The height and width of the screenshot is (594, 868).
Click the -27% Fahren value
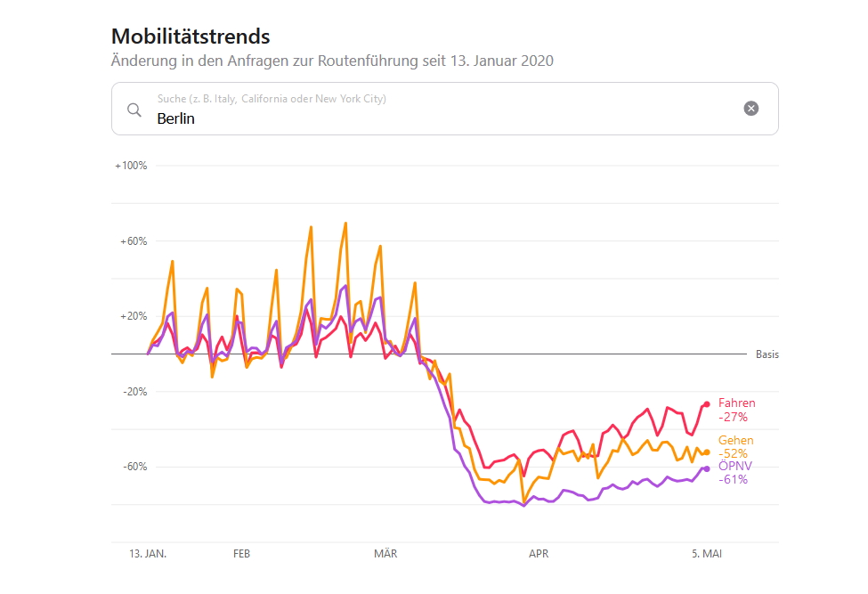(x=733, y=417)
